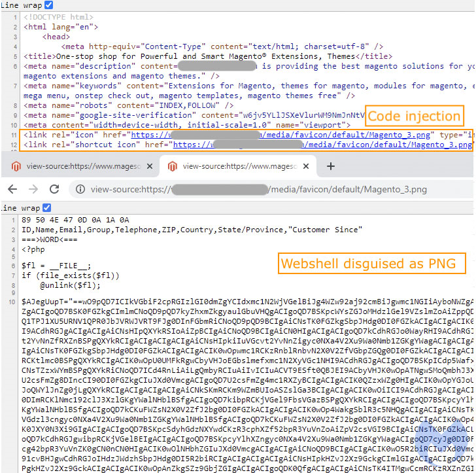Screen dimensions: 476x473
Task: Click the html lang="en" tag line
Action: click(61, 27)
